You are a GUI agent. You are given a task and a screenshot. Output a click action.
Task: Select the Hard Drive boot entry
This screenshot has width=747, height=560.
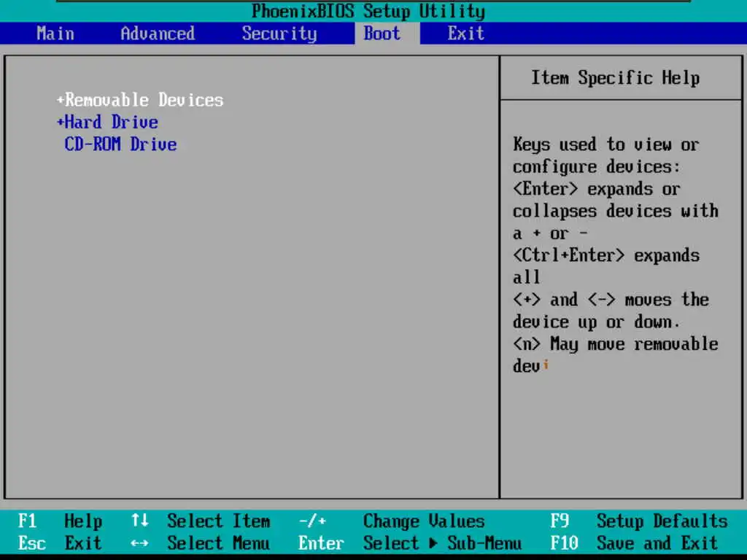coord(111,122)
